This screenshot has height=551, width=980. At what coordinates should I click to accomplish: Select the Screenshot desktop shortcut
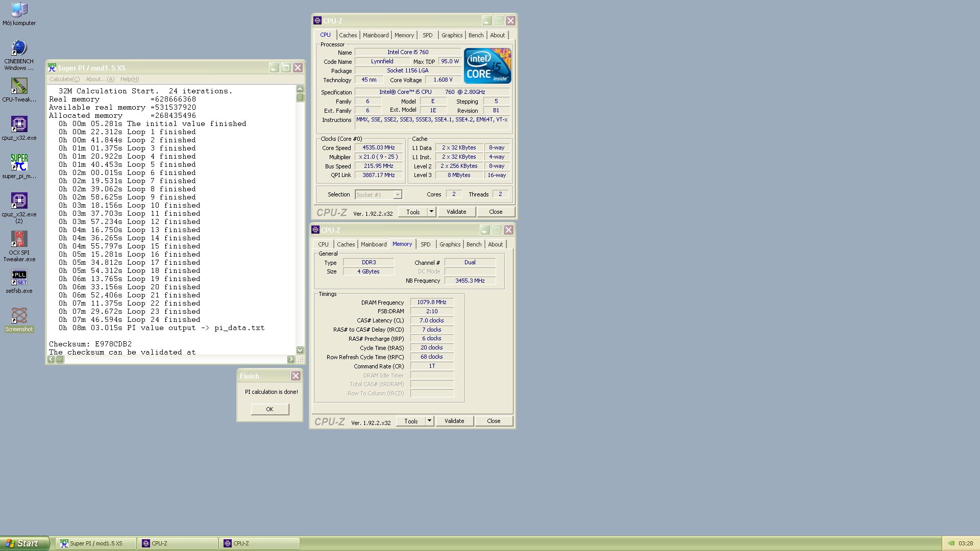point(19,320)
